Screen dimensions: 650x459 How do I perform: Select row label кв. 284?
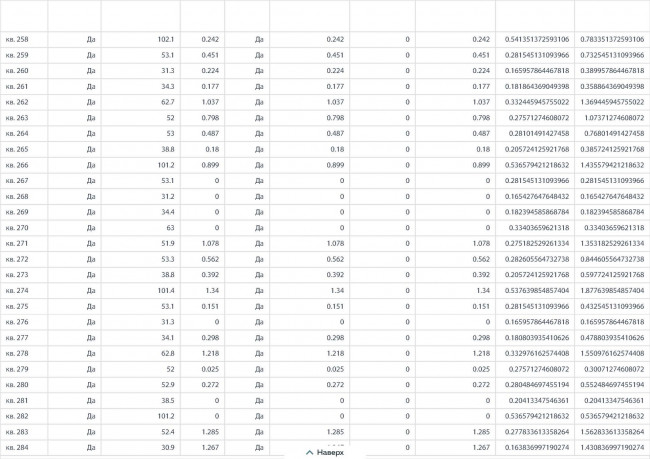17,447
